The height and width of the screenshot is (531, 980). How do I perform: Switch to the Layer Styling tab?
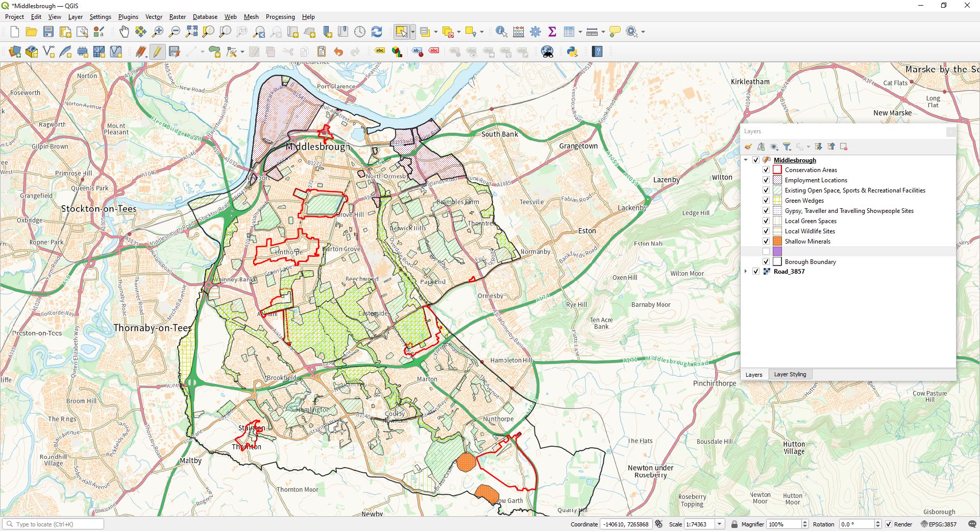790,374
